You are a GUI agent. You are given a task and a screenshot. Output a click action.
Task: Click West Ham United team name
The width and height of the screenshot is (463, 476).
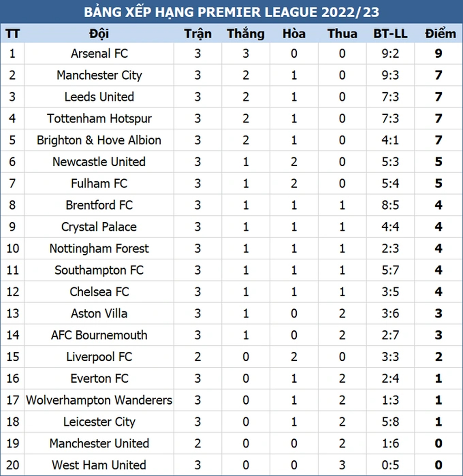99,465
